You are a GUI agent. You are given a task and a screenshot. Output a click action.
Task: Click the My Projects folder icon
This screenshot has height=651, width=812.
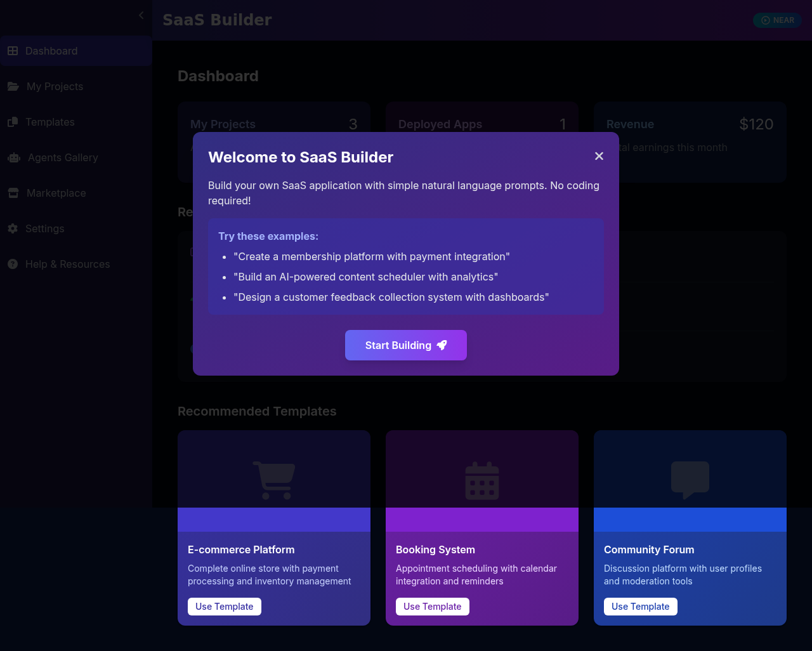click(13, 86)
